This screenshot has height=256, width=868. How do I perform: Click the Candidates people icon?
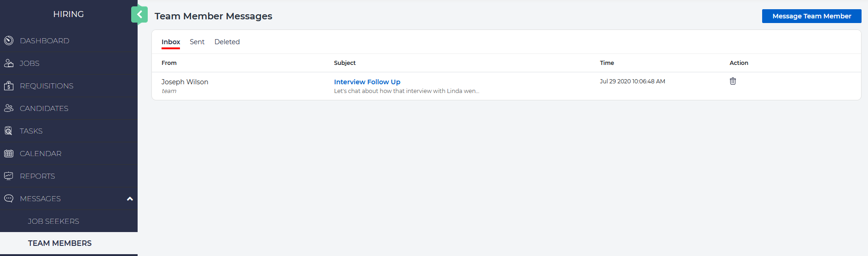click(x=9, y=108)
